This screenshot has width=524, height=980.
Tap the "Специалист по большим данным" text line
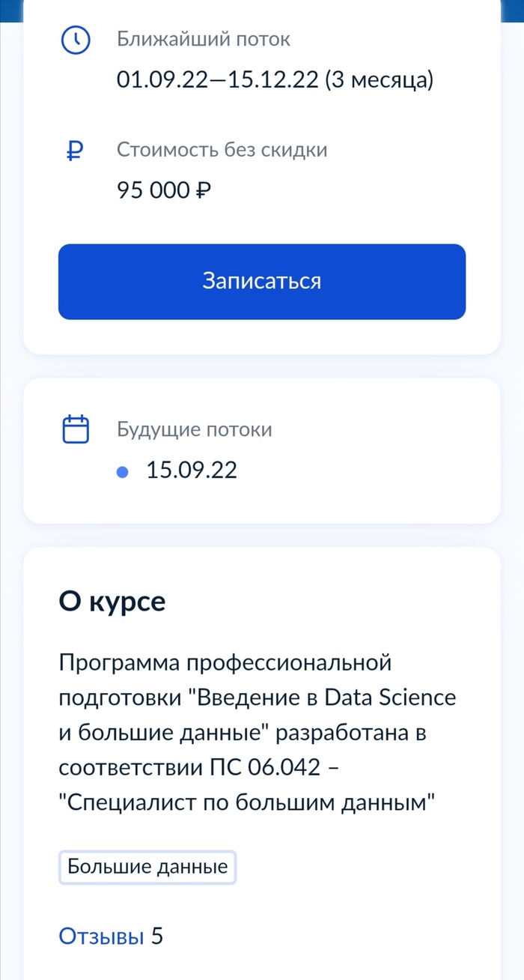(247, 802)
